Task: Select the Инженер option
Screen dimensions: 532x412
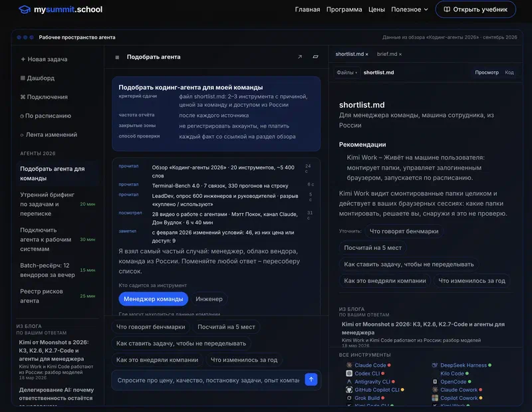Action: (209, 299)
